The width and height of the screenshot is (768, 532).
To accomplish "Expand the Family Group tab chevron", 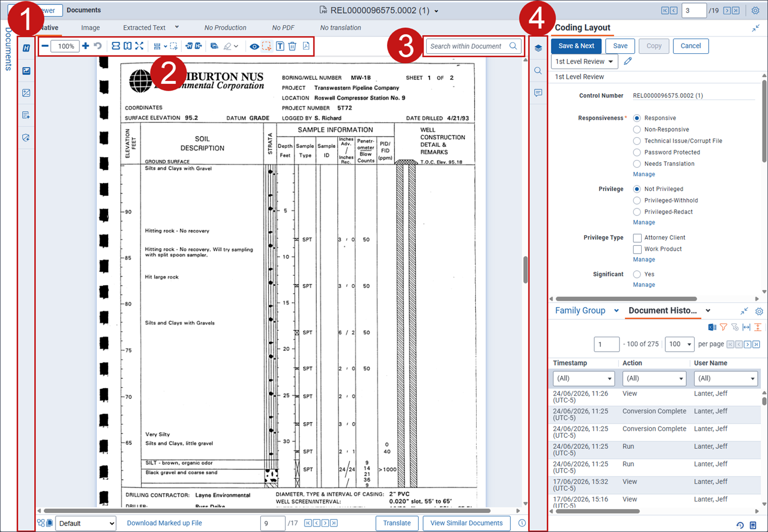I will [616, 311].
